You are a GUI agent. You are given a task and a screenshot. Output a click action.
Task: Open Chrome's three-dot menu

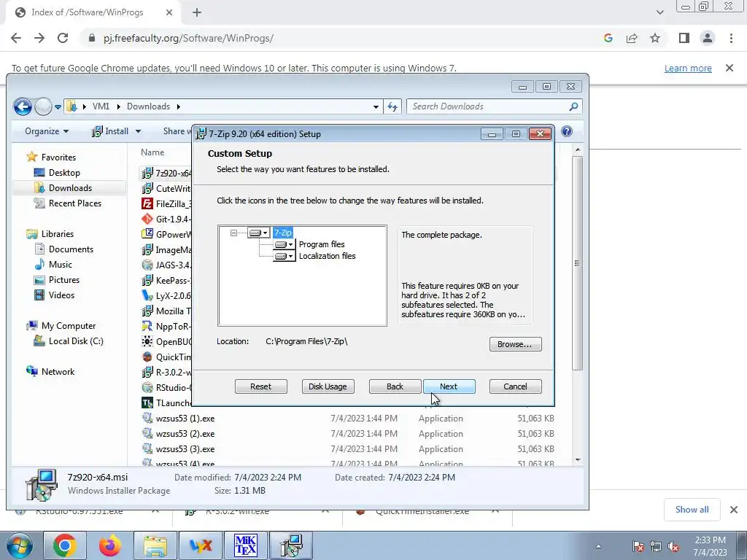731,38
